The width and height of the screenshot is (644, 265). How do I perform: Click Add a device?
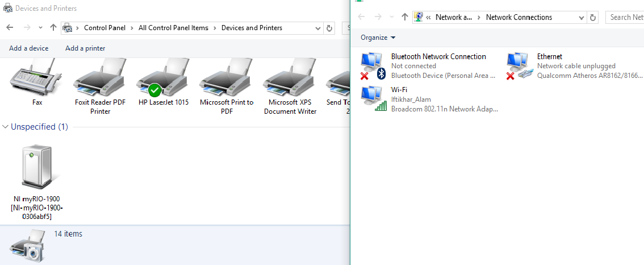[29, 48]
